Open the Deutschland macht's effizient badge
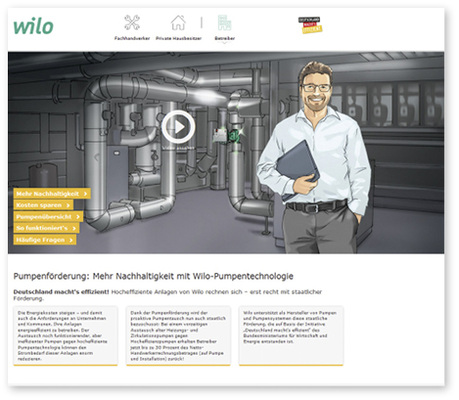The width and height of the screenshot is (459, 400). (x=310, y=25)
